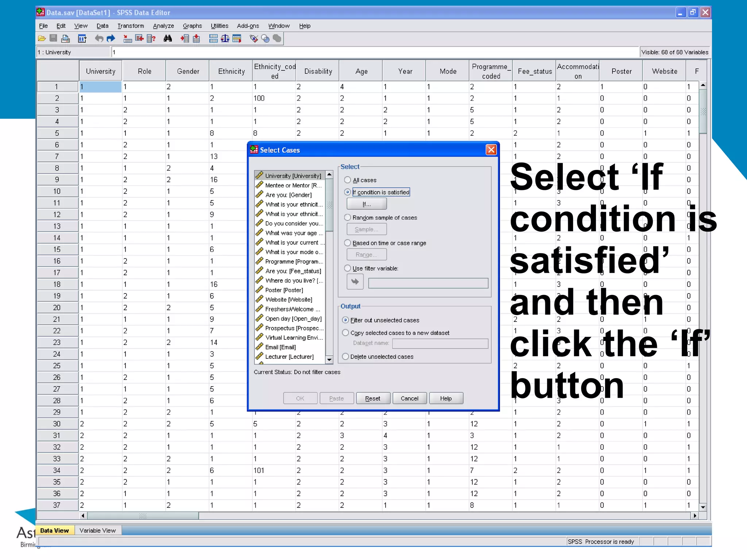Click the Value Labels tag icon

(x=253, y=38)
